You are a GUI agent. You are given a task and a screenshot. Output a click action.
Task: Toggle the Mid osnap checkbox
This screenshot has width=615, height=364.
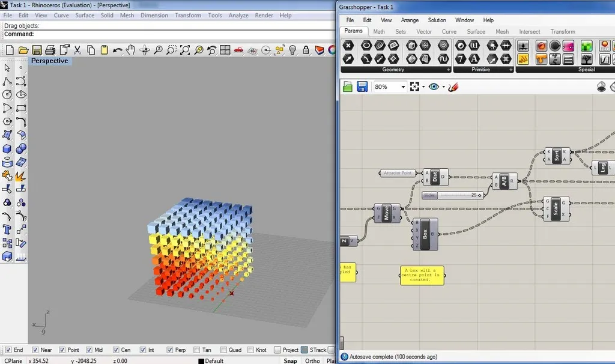(89, 350)
